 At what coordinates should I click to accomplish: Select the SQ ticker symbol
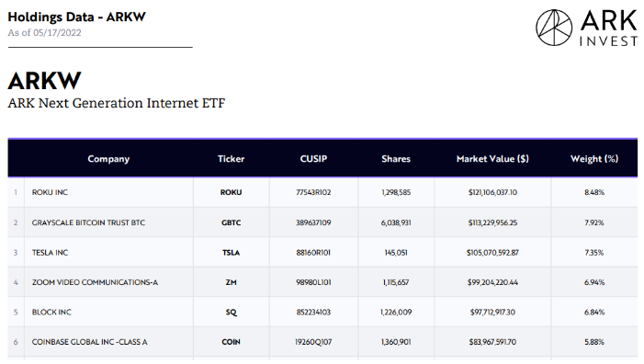pos(231,313)
